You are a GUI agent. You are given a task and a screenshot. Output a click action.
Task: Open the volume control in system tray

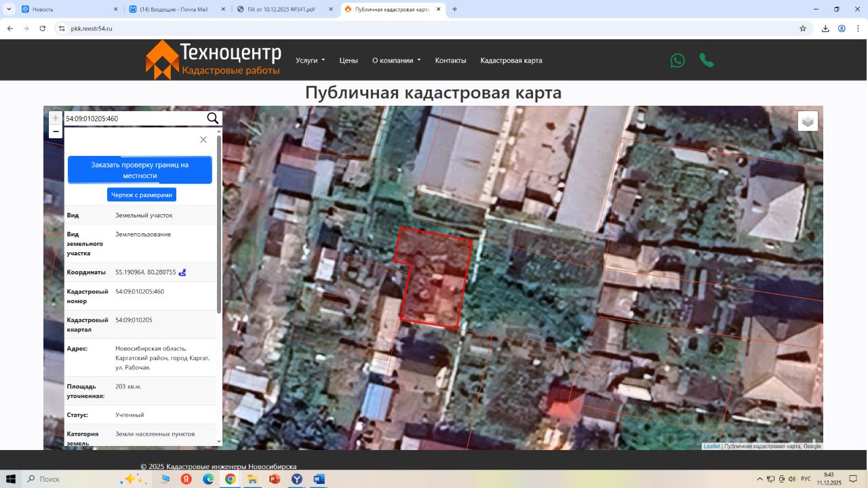[x=792, y=479]
